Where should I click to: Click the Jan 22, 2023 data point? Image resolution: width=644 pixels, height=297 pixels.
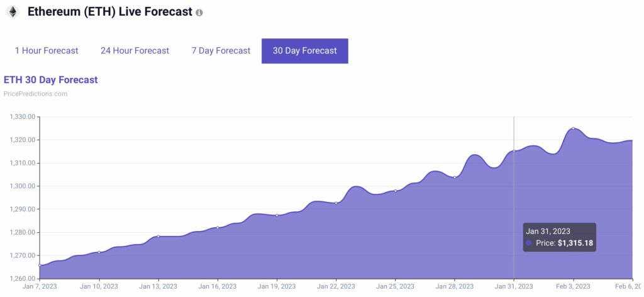tap(336, 203)
